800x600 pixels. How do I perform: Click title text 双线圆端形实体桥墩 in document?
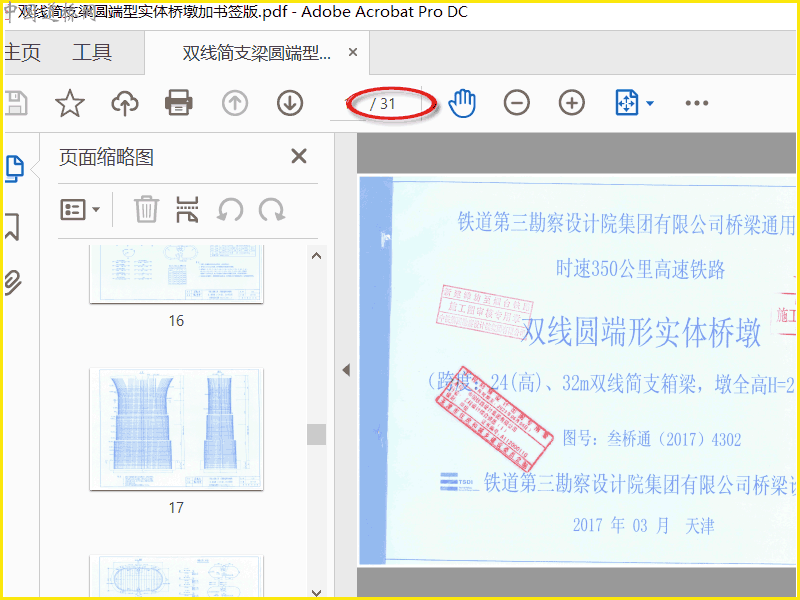pos(642,332)
